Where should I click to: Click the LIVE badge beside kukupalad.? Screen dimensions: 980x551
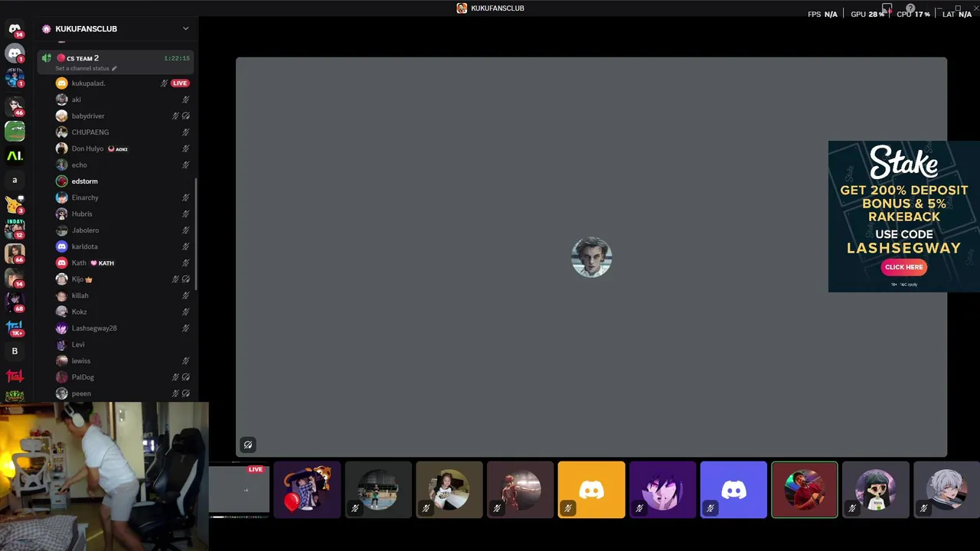pyautogui.click(x=180, y=83)
